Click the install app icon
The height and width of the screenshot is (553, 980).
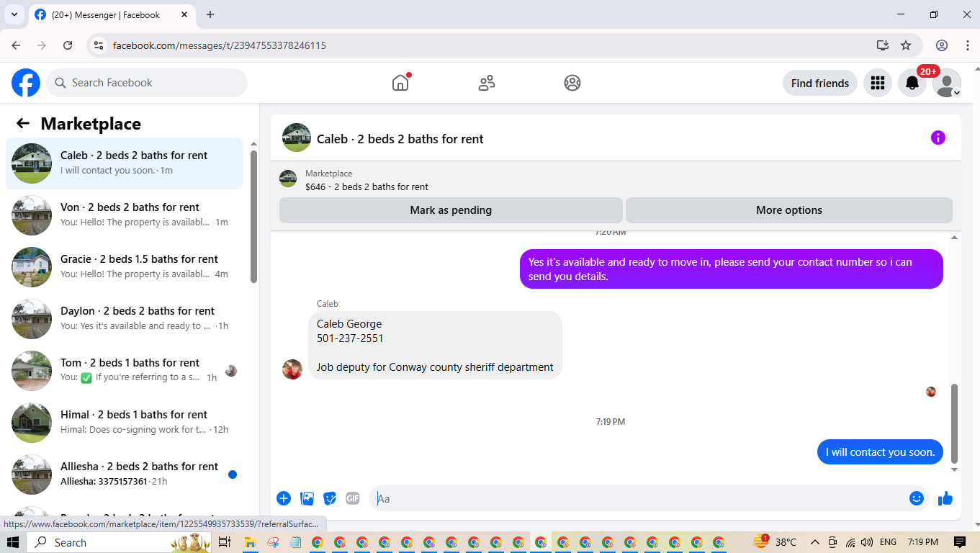(x=883, y=45)
